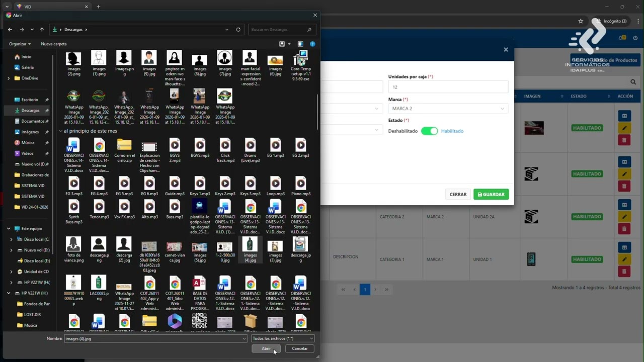Expand the Unidad de CD node
This screenshot has width=644, height=362.
(x=12, y=271)
